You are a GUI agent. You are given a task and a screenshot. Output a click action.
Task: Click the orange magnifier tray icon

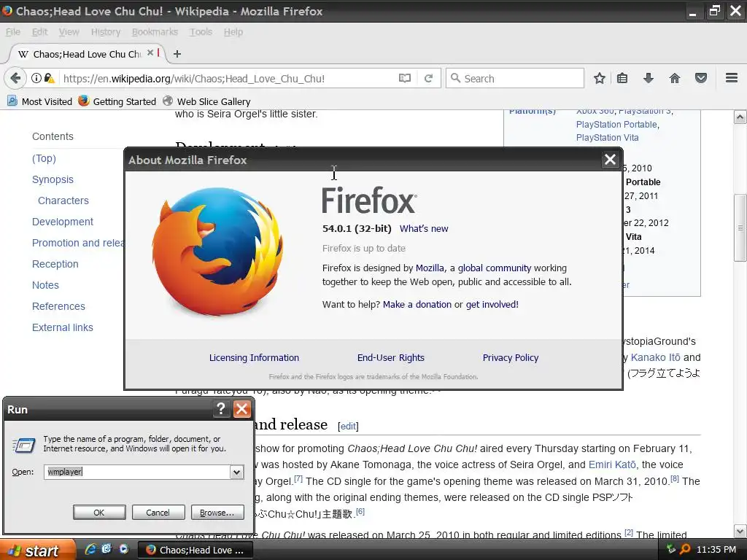684,549
